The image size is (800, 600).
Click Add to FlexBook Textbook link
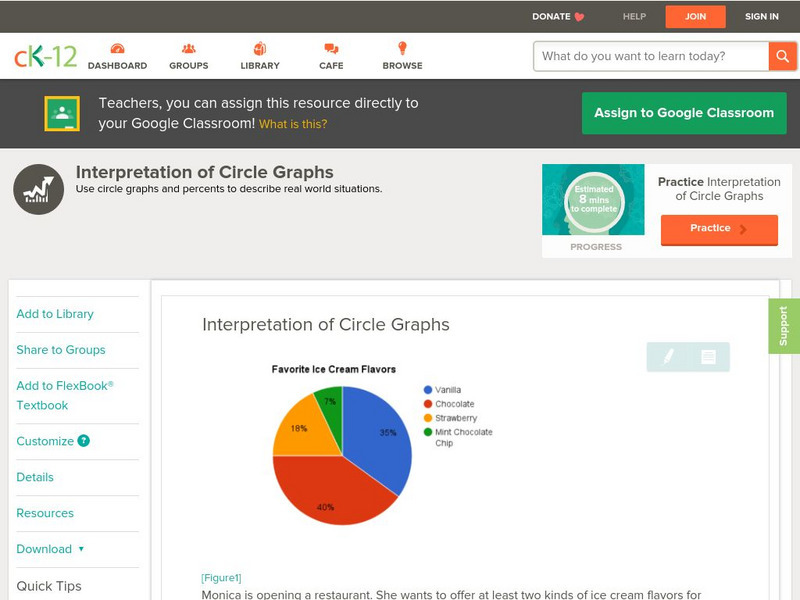click(65, 395)
